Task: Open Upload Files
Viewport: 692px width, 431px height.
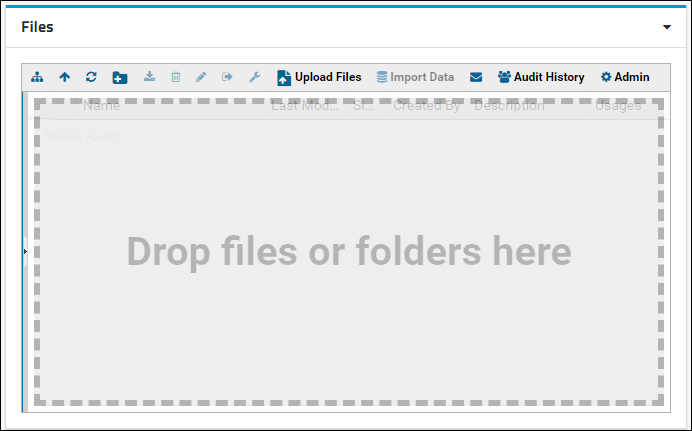Action: click(x=319, y=77)
